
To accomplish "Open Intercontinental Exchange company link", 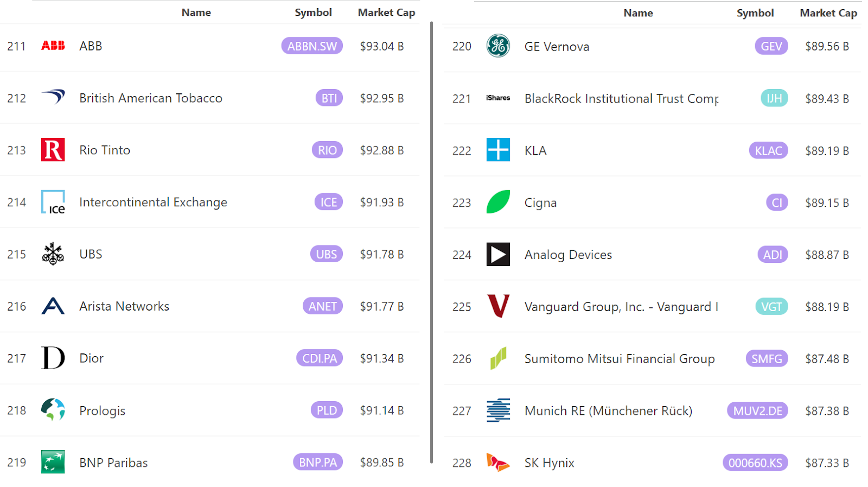I will click(153, 203).
